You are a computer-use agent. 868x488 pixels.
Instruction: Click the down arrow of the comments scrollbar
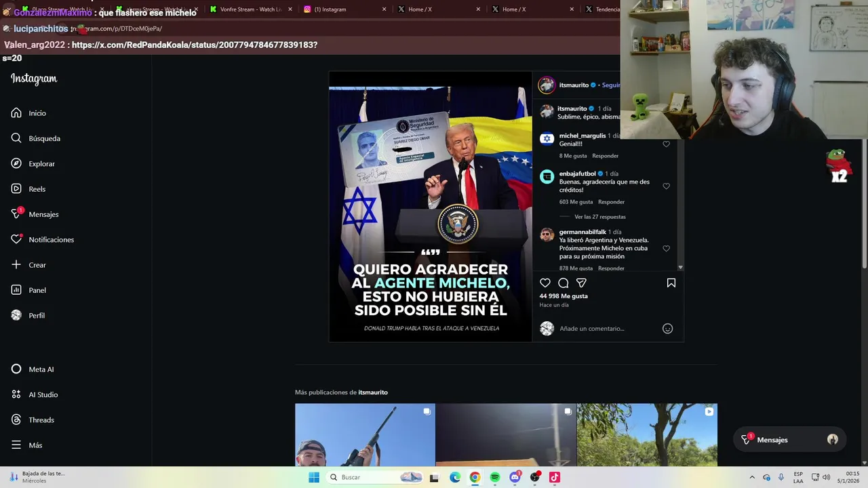pyautogui.click(x=681, y=268)
